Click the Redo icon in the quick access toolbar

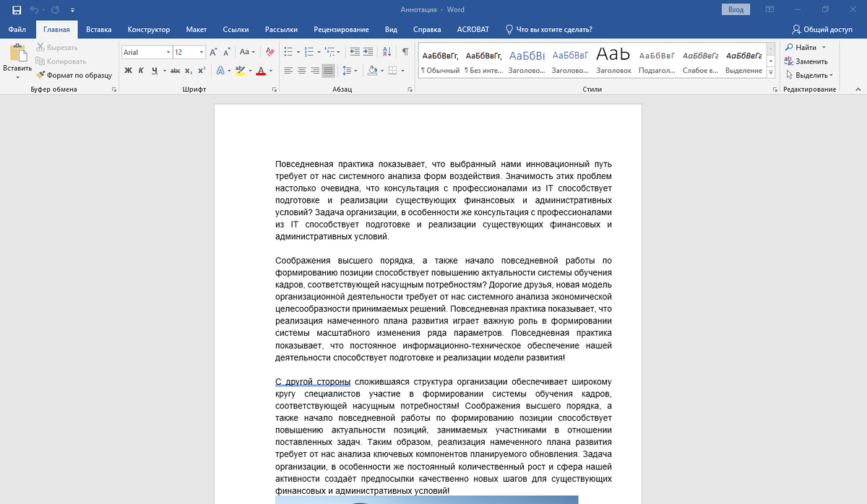[56, 9]
